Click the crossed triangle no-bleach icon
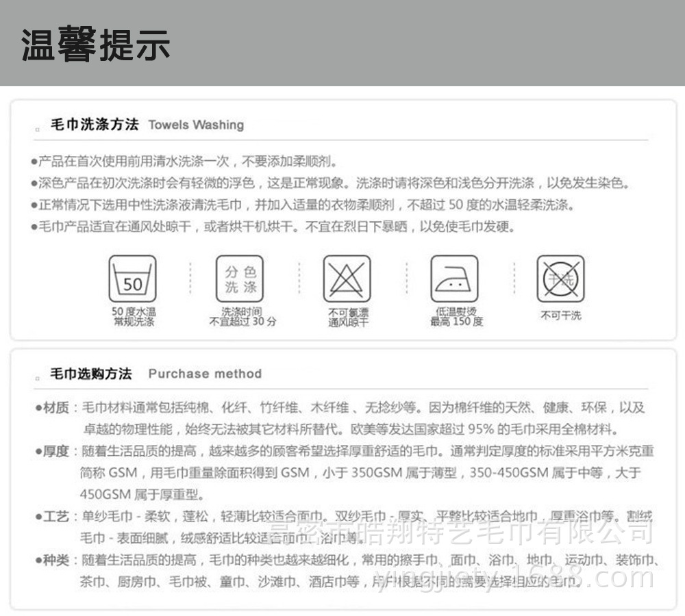This screenshot has height=616, width=685. pos(347,279)
